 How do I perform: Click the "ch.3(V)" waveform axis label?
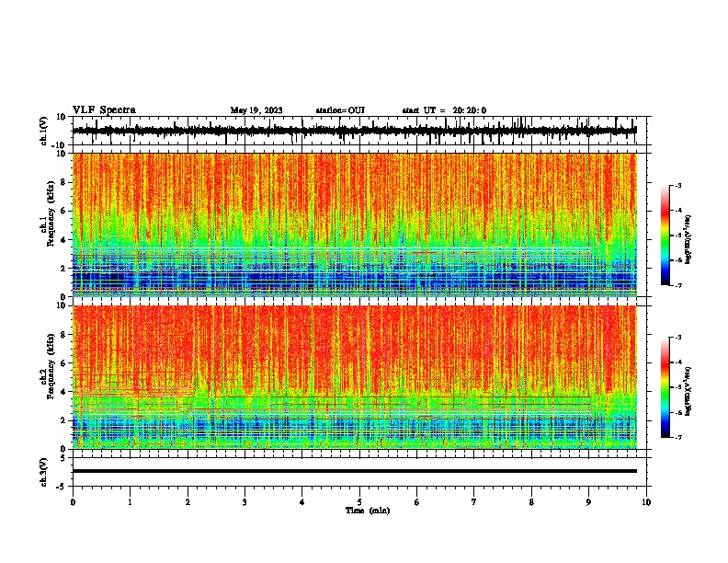tap(44, 472)
